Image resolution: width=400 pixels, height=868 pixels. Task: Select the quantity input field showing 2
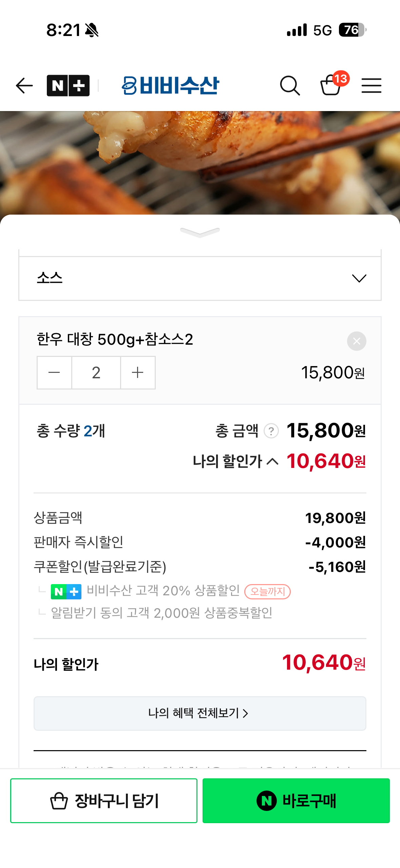(96, 373)
